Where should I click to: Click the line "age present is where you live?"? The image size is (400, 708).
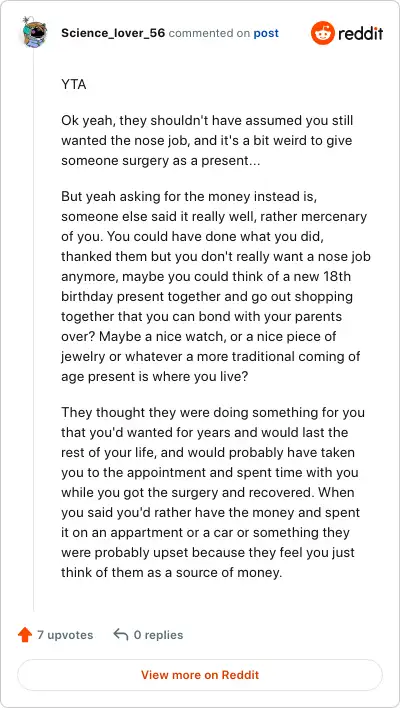pos(154,377)
